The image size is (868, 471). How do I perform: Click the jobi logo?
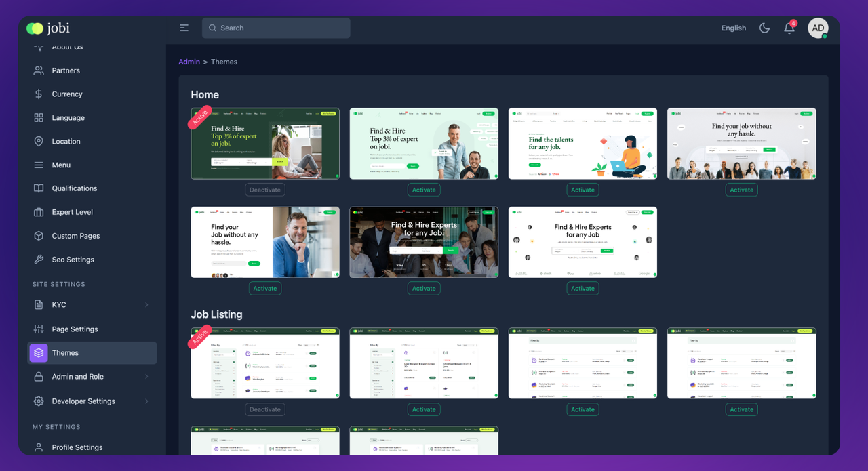[x=48, y=28]
